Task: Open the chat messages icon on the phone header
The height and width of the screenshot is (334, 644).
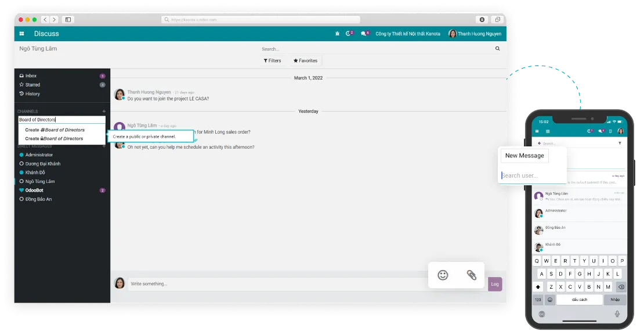Action: pyautogui.click(x=601, y=131)
